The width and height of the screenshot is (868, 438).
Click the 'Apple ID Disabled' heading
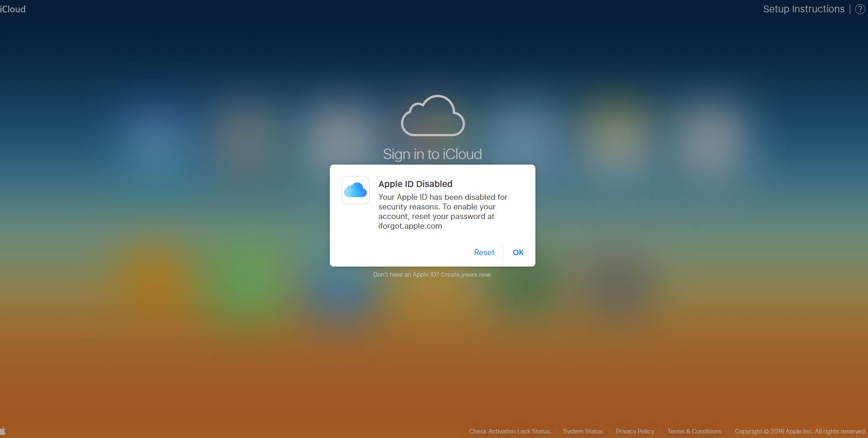coord(415,184)
